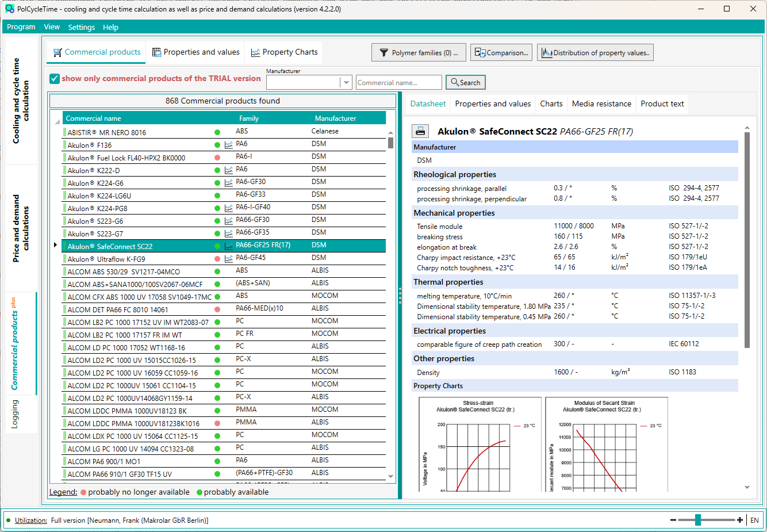
Task: Sort by the Manufacturer column header
Action: coord(348,118)
